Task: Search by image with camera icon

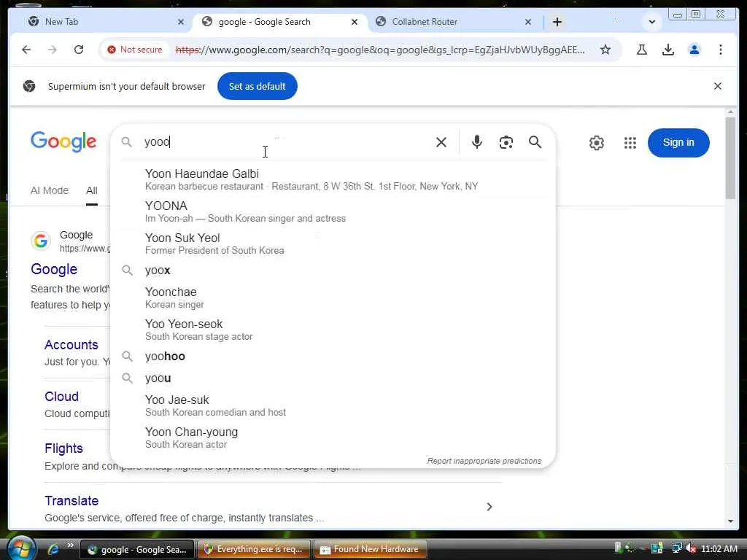Action: 506,142
